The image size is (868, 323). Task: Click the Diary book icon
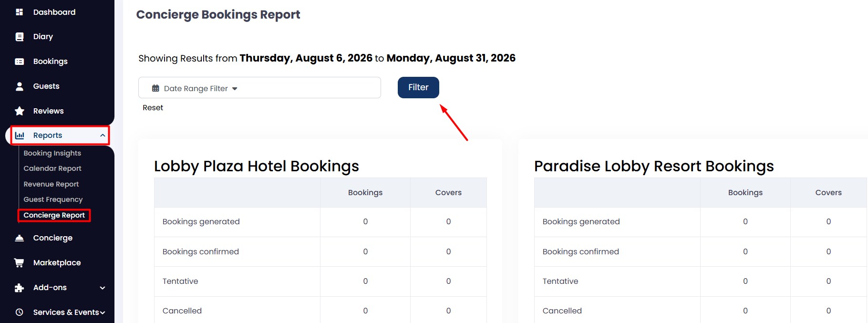(20, 37)
